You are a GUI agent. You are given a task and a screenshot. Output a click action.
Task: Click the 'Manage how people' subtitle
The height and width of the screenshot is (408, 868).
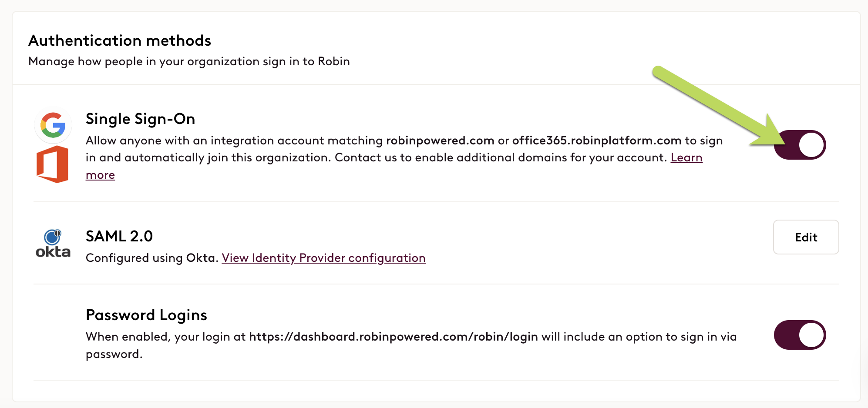click(189, 61)
